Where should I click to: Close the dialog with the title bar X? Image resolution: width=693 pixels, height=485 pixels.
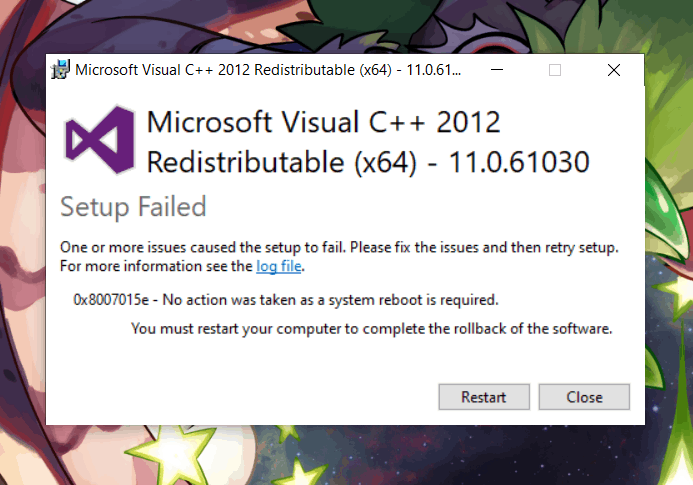[x=613, y=70]
